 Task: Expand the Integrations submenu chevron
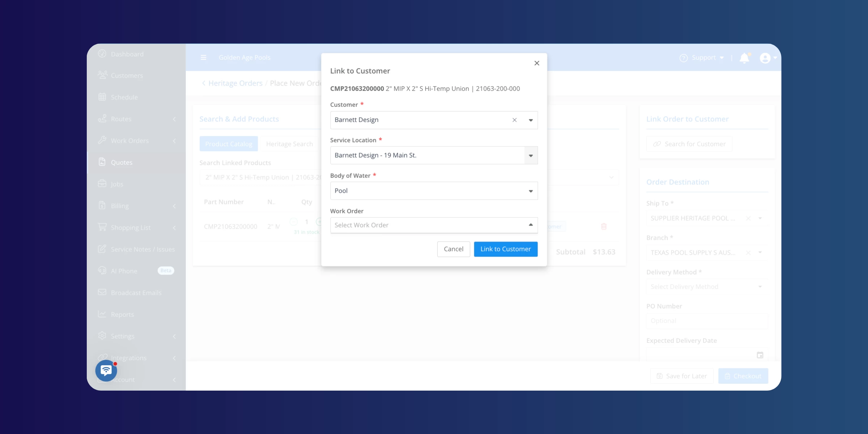tap(174, 358)
